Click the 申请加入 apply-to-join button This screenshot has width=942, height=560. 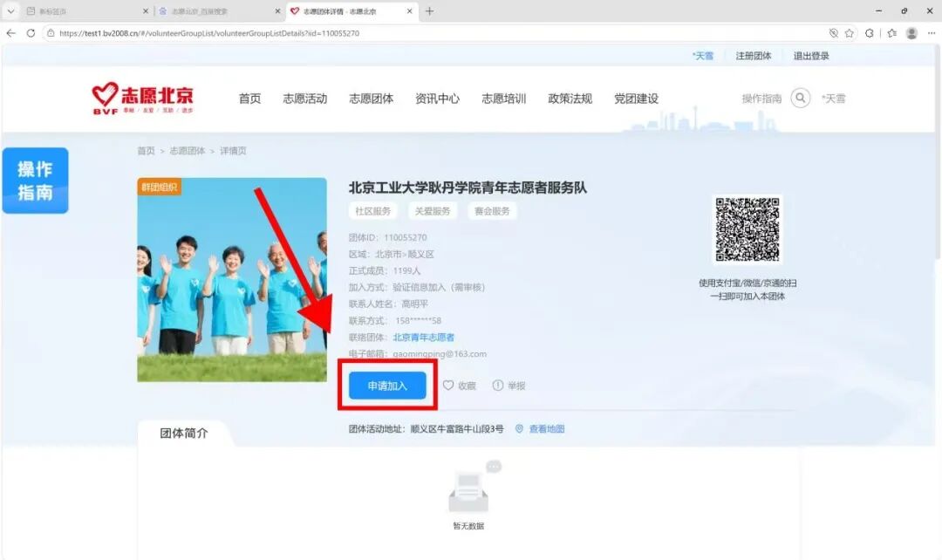387,386
